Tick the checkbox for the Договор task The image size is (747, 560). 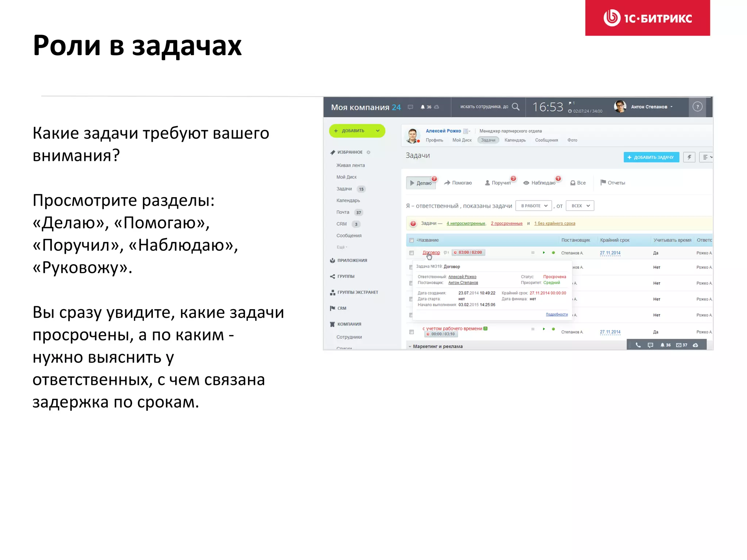(x=411, y=253)
